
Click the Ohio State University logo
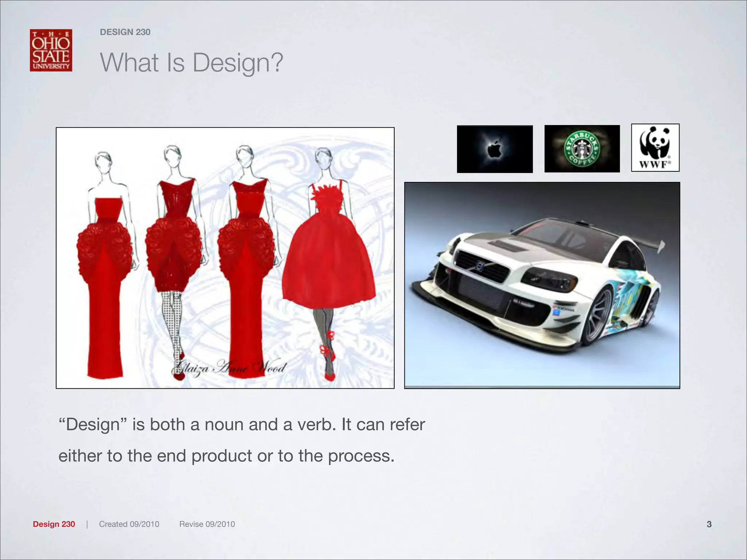[51, 50]
